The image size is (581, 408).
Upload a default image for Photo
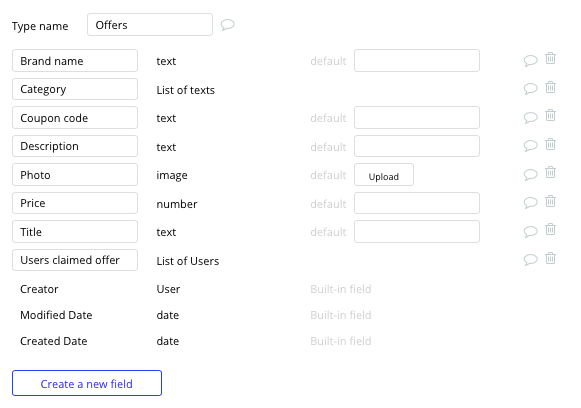(384, 175)
